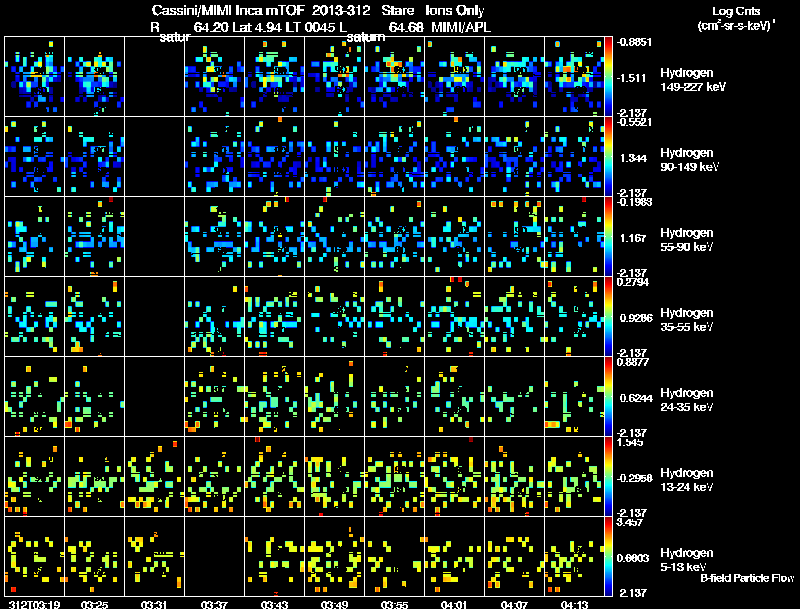800x609 pixels.
Task: Click the '03:43' time axis label
Action: [x=274, y=604]
